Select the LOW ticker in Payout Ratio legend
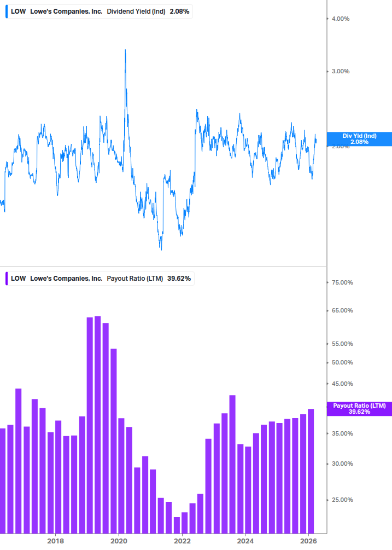This screenshot has width=392, height=550. [x=18, y=279]
